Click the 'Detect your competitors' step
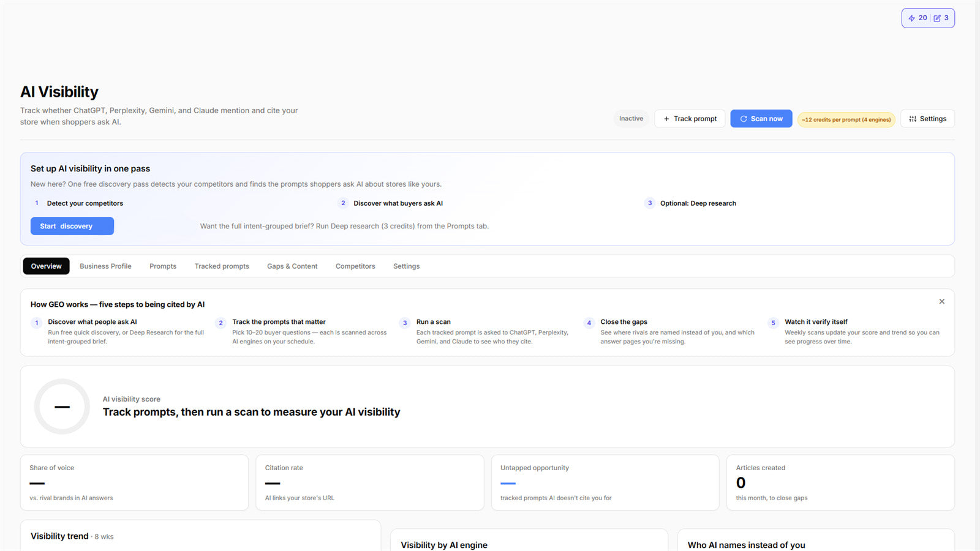The height and width of the screenshot is (551, 980). pyautogui.click(x=85, y=203)
